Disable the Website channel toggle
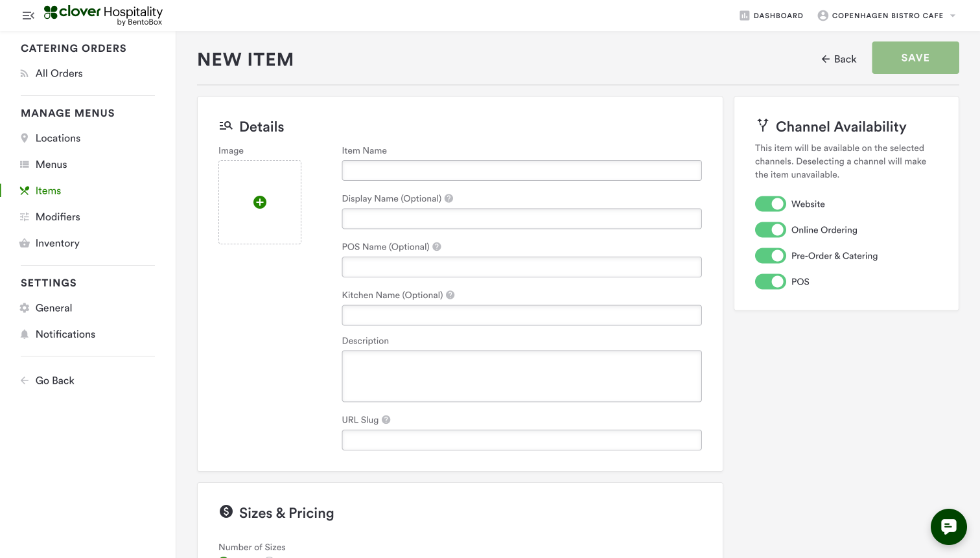Screen dimensions: 980x558 (770, 204)
